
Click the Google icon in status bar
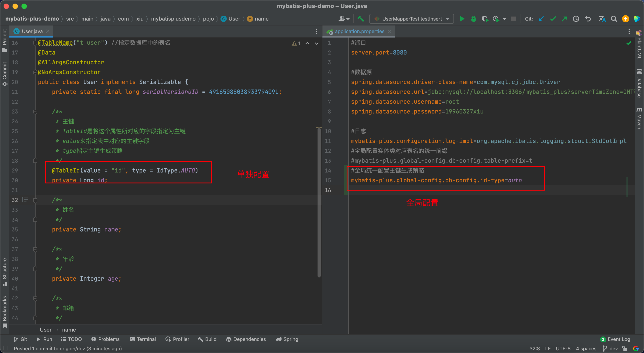pos(636,348)
